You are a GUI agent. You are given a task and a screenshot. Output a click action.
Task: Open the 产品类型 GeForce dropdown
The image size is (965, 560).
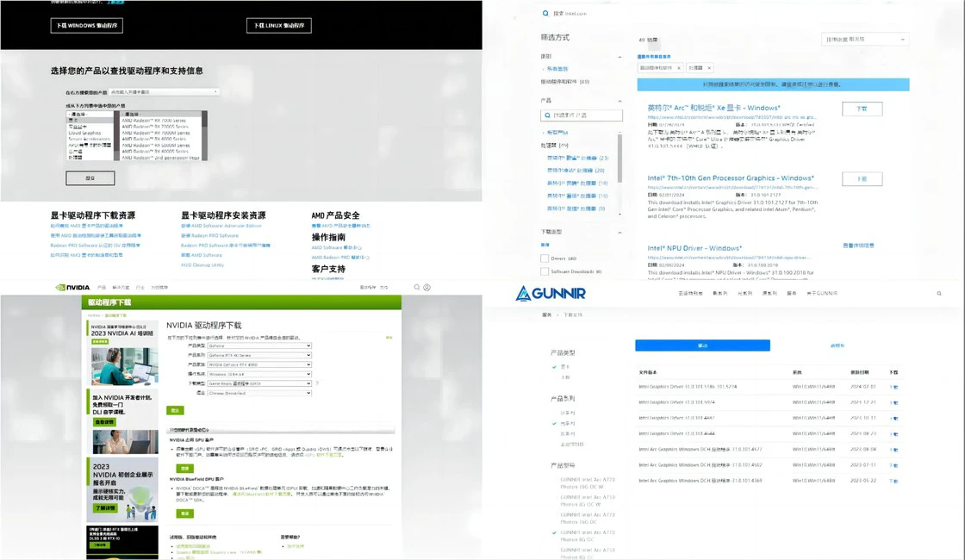point(259,345)
